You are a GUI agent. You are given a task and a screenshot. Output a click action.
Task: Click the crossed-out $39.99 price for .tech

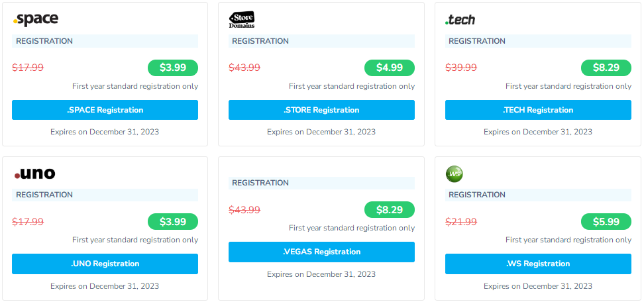[x=461, y=68]
